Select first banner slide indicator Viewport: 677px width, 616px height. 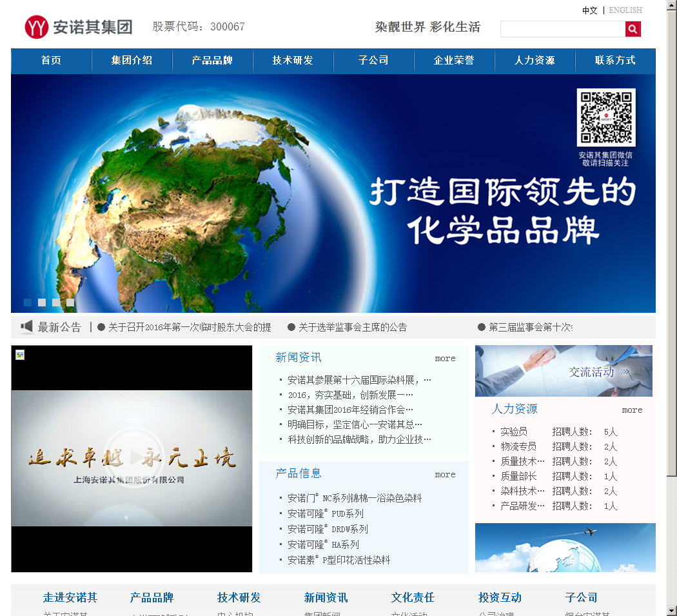28,303
